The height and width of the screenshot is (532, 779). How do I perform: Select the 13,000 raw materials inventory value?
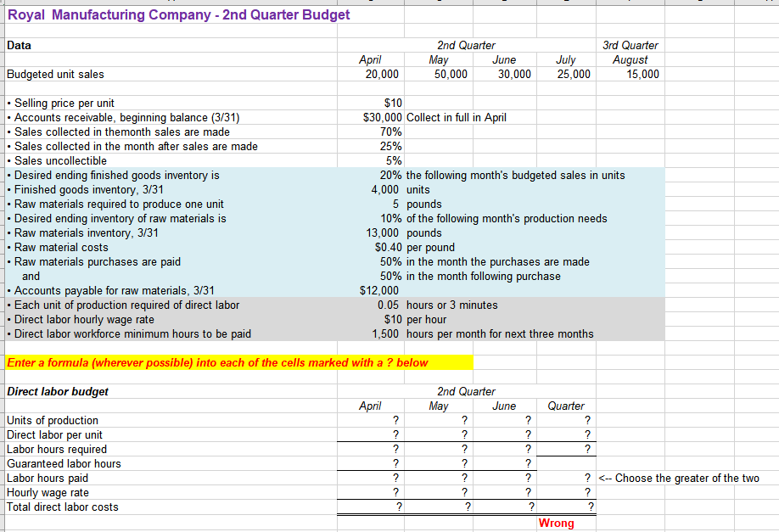(382, 232)
